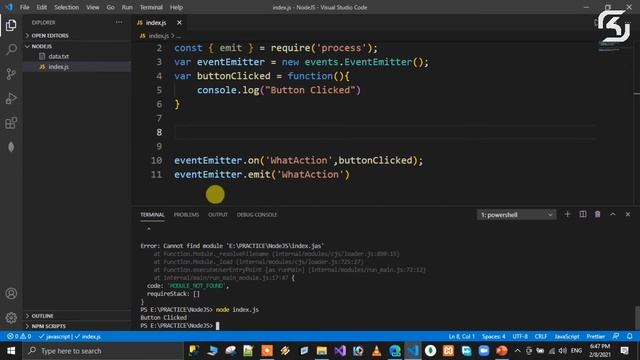Open the Search view in activity bar
Image resolution: width=640 pixels, height=360 pixels.
pos(11,50)
